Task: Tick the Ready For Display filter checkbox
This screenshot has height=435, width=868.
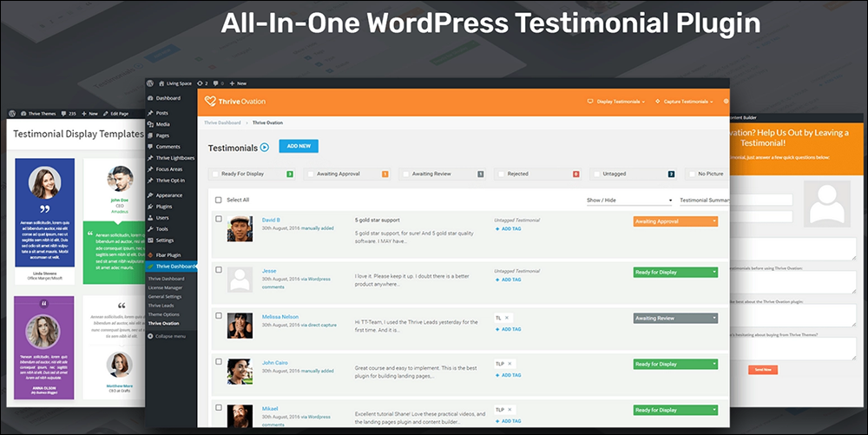Action: coord(215,174)
